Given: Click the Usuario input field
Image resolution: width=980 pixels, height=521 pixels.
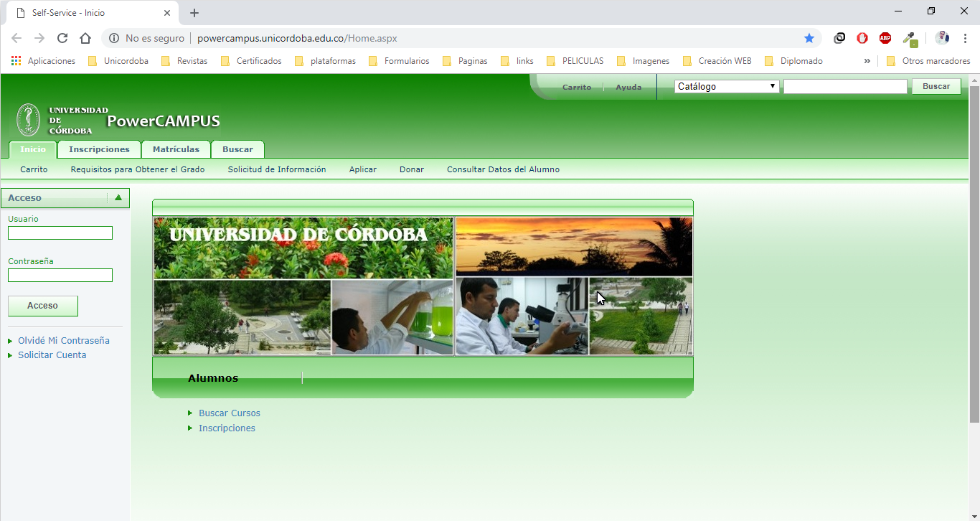Looking at the screenshot, I should [60, 233].
